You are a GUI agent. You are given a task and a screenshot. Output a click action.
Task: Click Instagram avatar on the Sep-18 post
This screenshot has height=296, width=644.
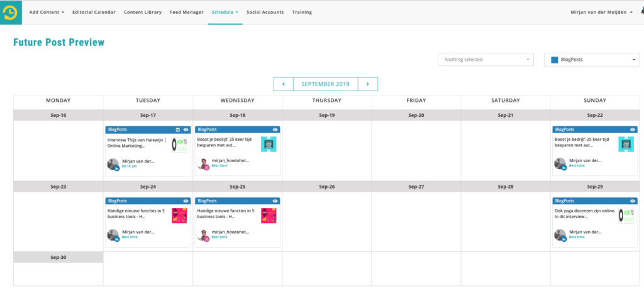(203, 164)
